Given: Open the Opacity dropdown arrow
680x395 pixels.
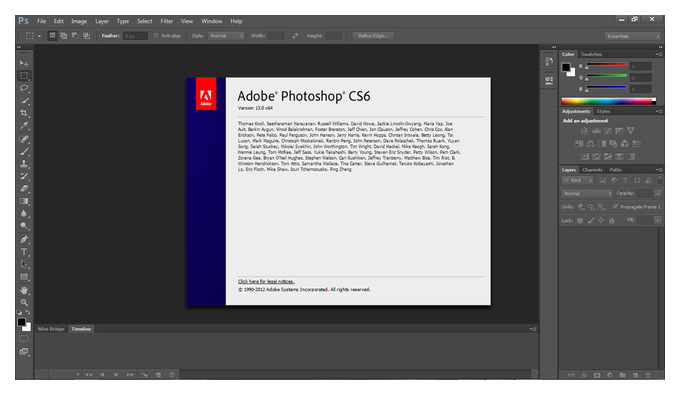Looking at the screenshot, I should click(x=658, y=193).
